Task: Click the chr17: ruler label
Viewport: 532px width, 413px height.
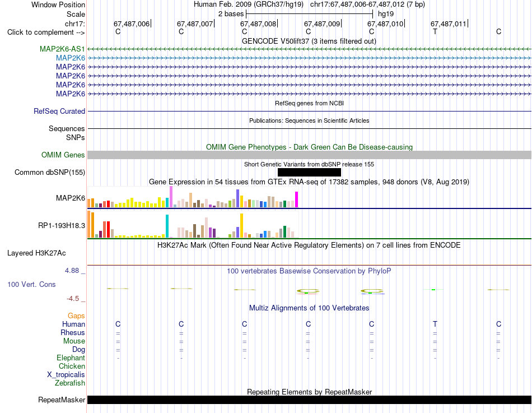Action: point(75,24)
